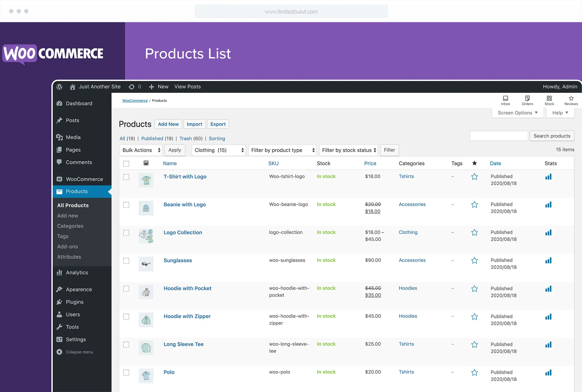
Task: Click the Analytics bar chart icon in sidebar
Action: tap(59, 272)
